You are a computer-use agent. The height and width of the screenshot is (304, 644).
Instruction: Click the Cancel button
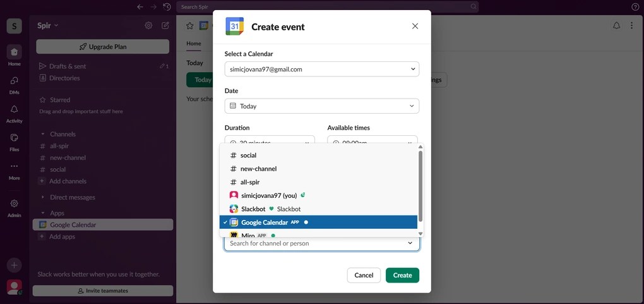tap(364, 275)
